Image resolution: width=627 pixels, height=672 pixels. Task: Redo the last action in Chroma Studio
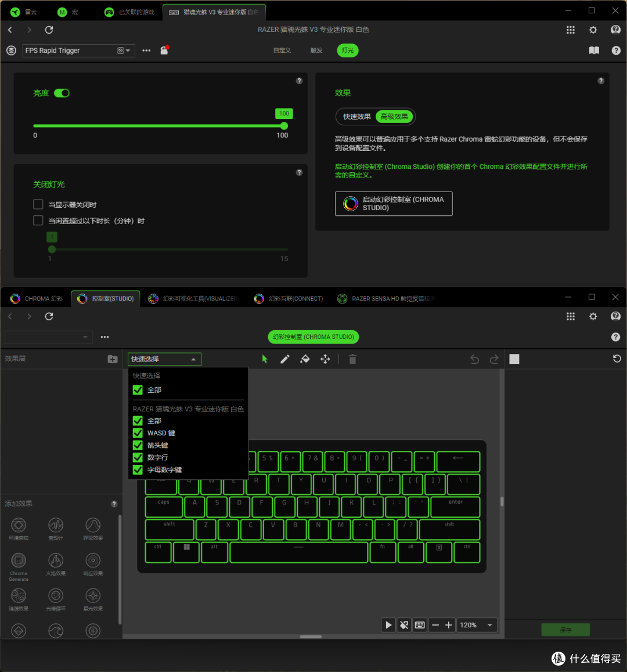[x=494, y=359]
